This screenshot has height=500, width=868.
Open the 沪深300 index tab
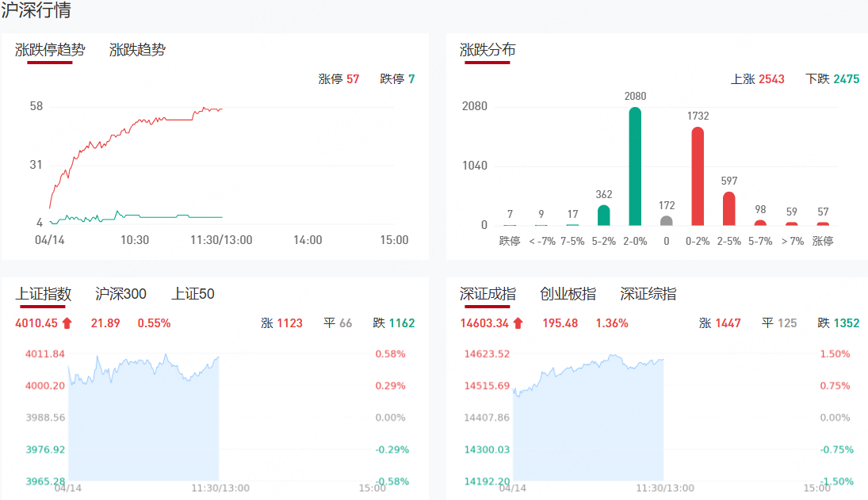point(120,294)
